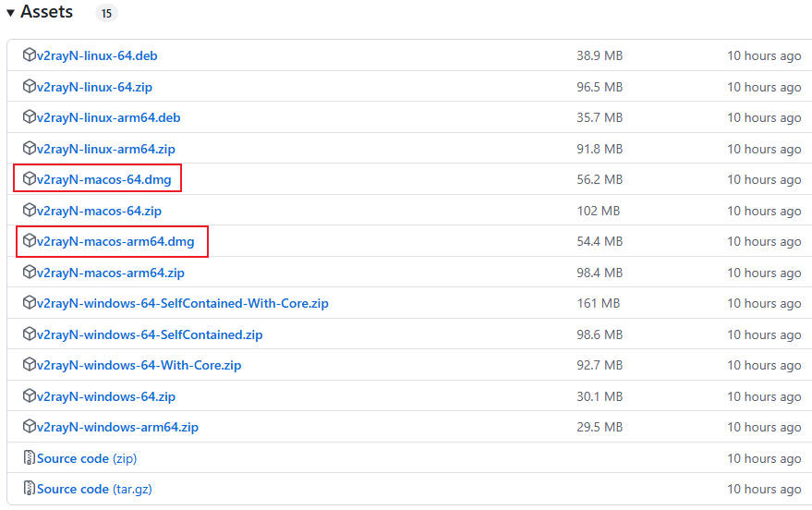Click the package icon beside v2rayN-macos-64.dmg

click(30, 178)
